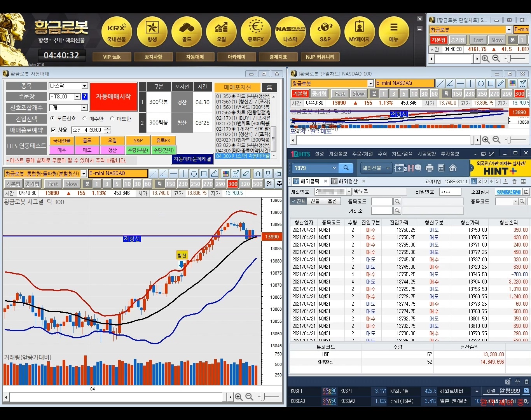Viewport: 531px width, 420px height.
Task: Open the calendar picker next to 조회일자
Action: [526, 192]
